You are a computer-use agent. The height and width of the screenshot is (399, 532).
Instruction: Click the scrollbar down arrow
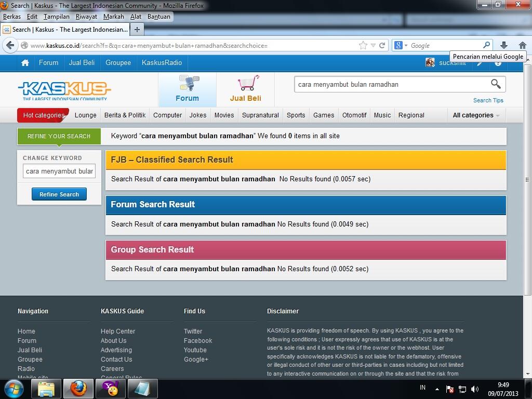[x=527, y=374]
